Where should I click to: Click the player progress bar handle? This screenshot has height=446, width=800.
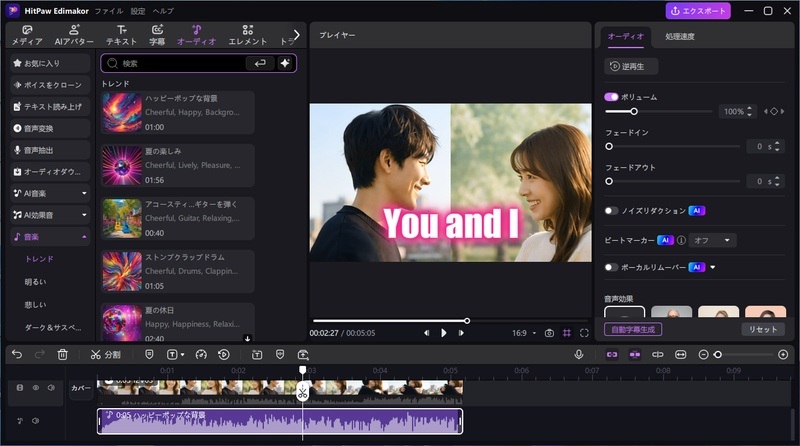click(x=467, y=321)
